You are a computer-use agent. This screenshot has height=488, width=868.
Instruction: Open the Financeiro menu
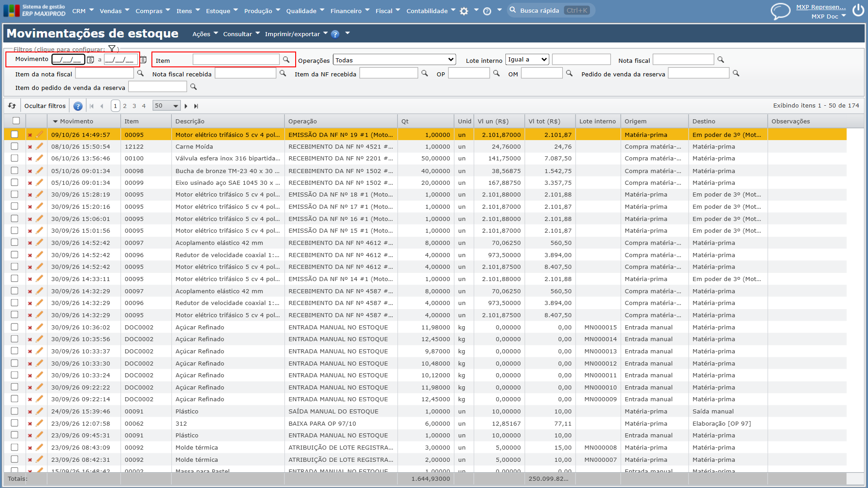(x=350, y=11)
